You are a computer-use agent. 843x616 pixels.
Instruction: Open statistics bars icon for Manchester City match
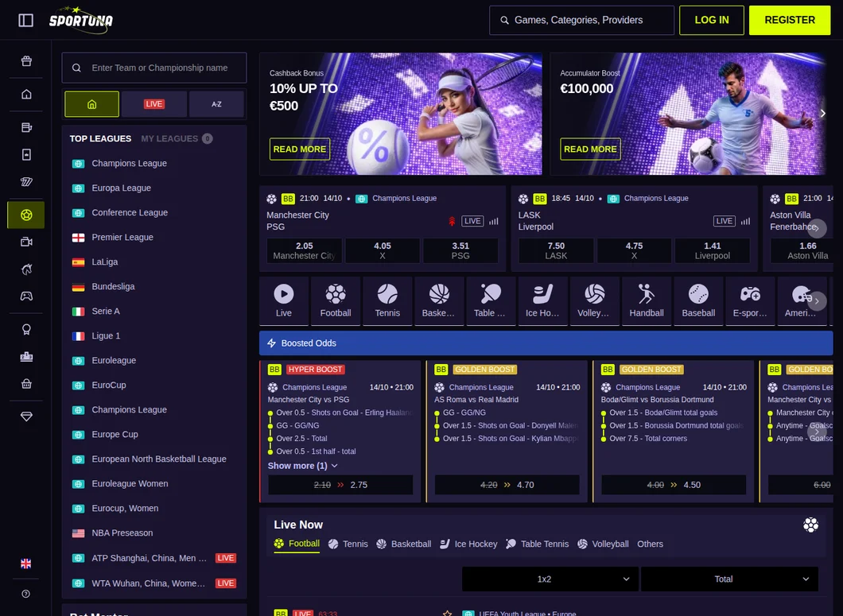[494, 221]
